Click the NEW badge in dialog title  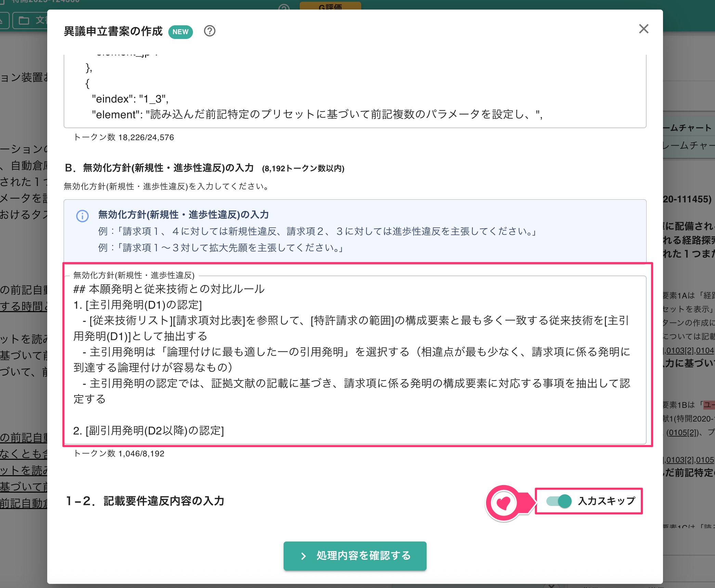tap(180, 32)
